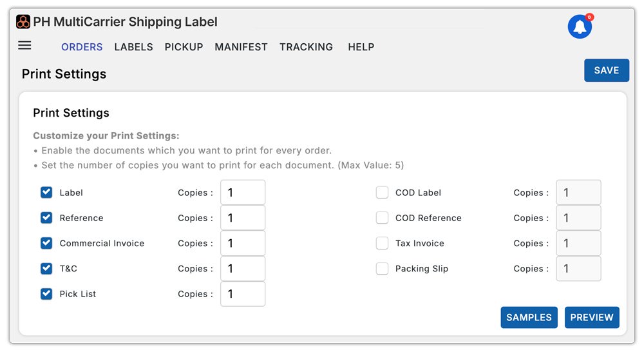Click the PREVIEW button
The width and height of the screenshot is (644, 350).
592,318
